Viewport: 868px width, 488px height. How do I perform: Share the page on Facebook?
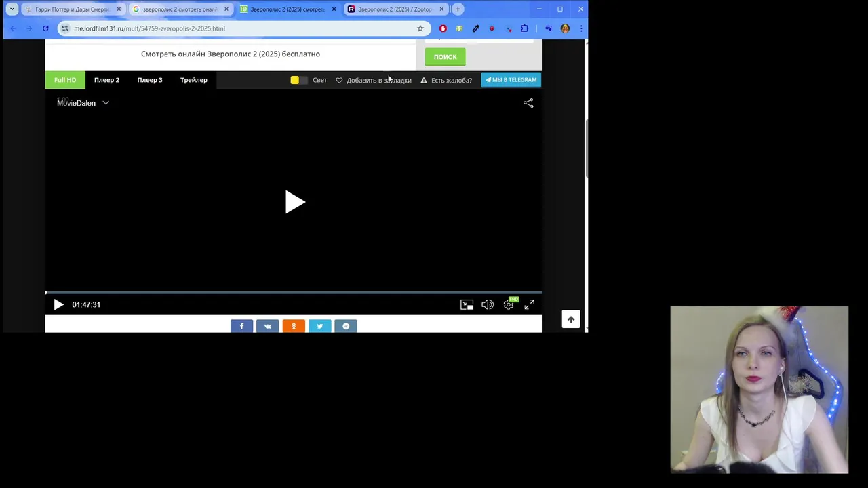(241, 326)
